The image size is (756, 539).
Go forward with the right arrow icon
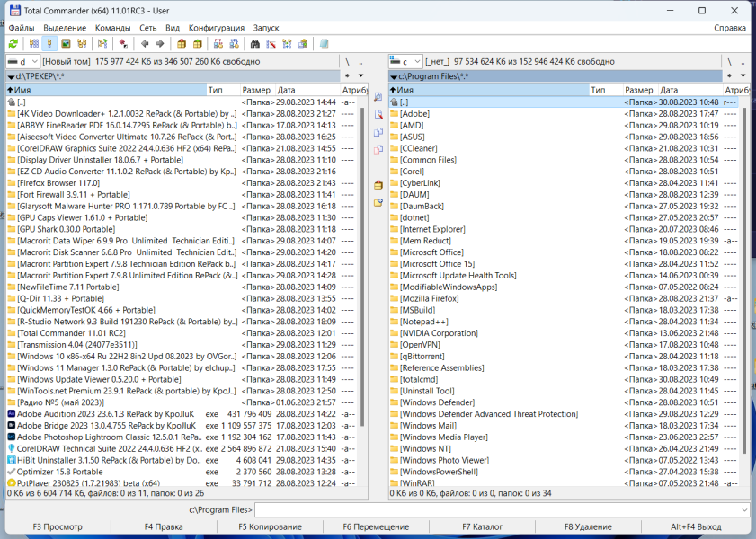(x=160, y=44)
